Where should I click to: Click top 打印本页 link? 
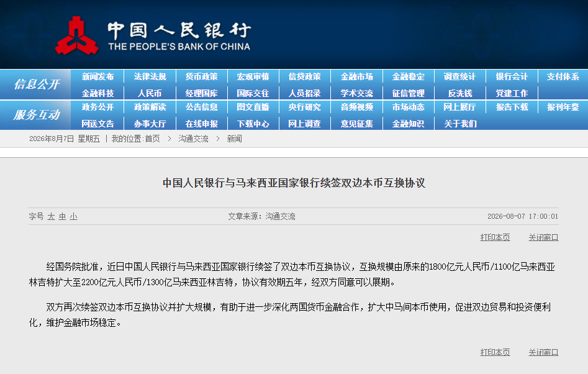(495, 237)
